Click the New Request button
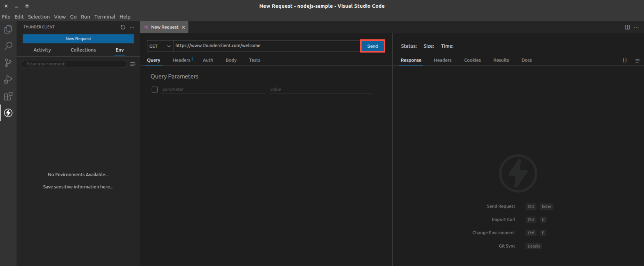Viewport: 644px width, 266px height. [78, 39]
